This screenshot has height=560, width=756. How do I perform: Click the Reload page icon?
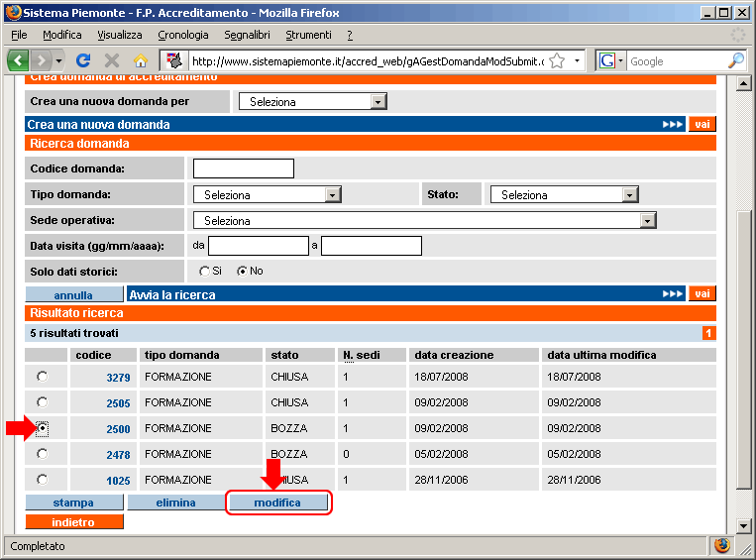[x=83, y=60]
